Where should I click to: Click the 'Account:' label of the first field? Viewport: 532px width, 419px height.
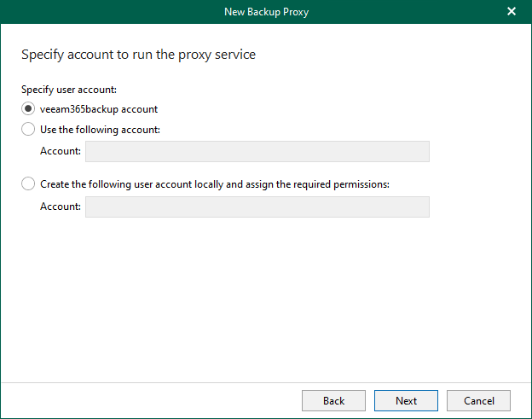click(61, 152)
